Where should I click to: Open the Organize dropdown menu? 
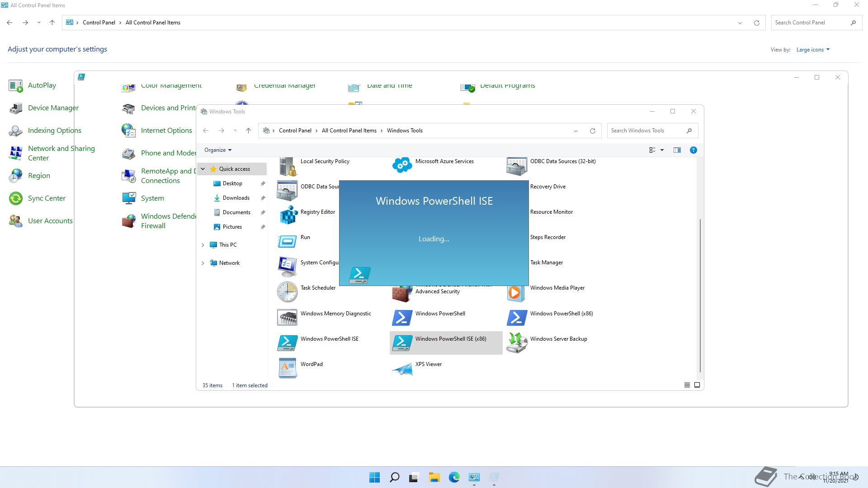click(218, 150)
